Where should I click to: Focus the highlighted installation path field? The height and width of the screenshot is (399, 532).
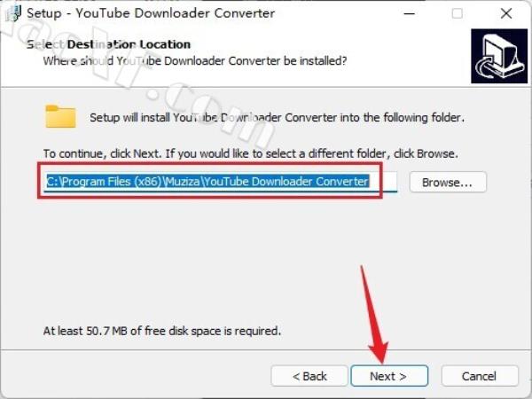pos(220,182)
